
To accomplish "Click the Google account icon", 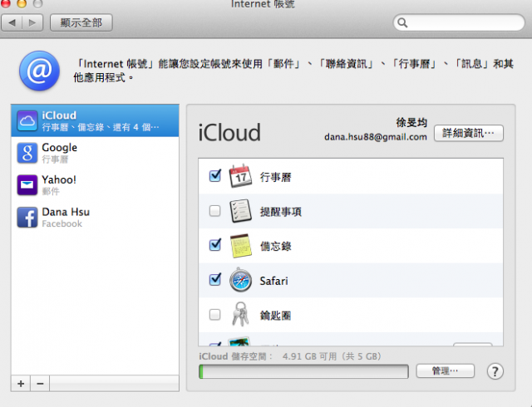I will pos(27,153).
